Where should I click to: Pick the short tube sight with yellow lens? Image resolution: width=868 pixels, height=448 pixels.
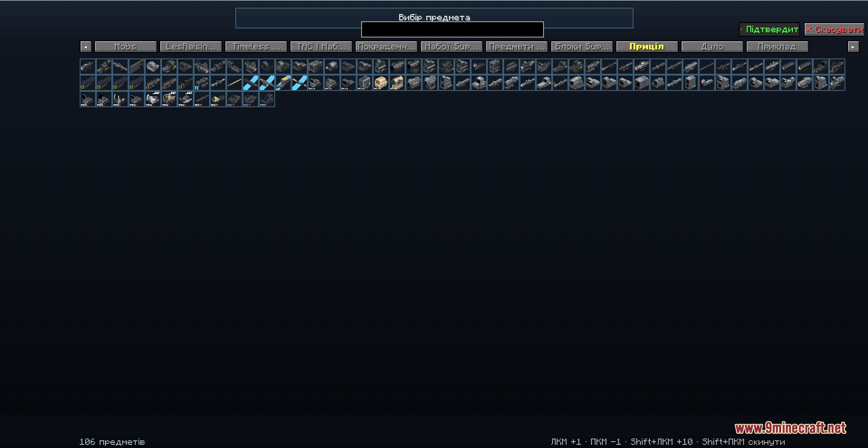pyautogui.click(x=805, y=67)
